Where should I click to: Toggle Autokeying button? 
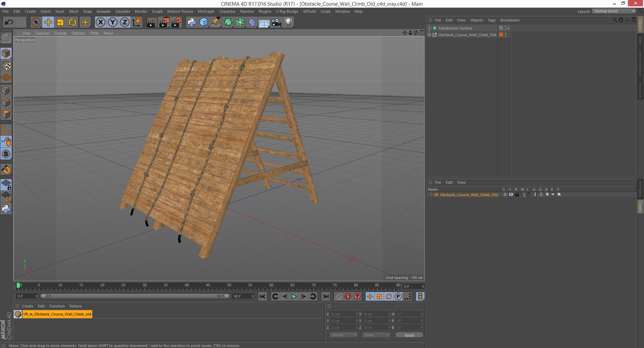[348, 296]
